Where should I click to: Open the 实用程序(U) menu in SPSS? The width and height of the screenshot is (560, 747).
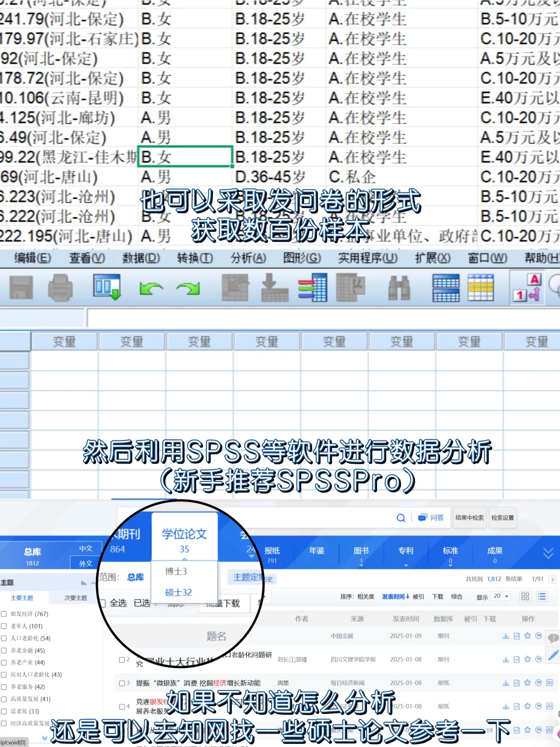click(x=368, y=258)
